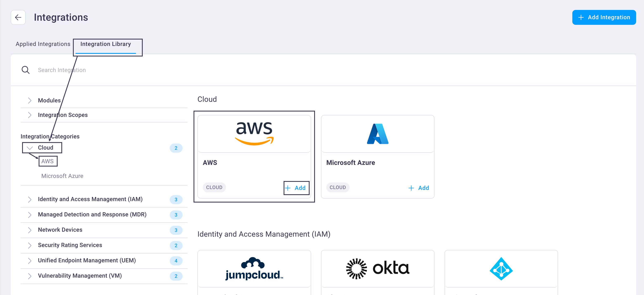Image resolution: width=644 pixels, height=295 pixels.
Task: Click the Network Devices count badge
Action: [x=176, y=230]
